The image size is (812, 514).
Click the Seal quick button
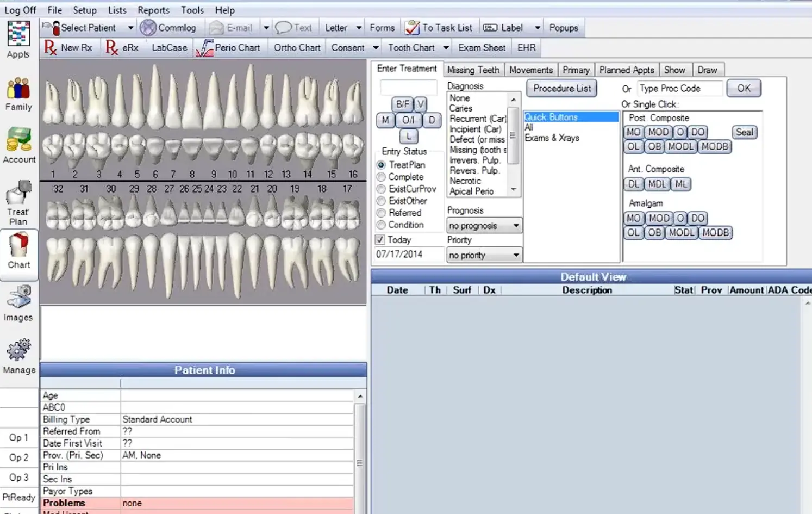(744, 132)
